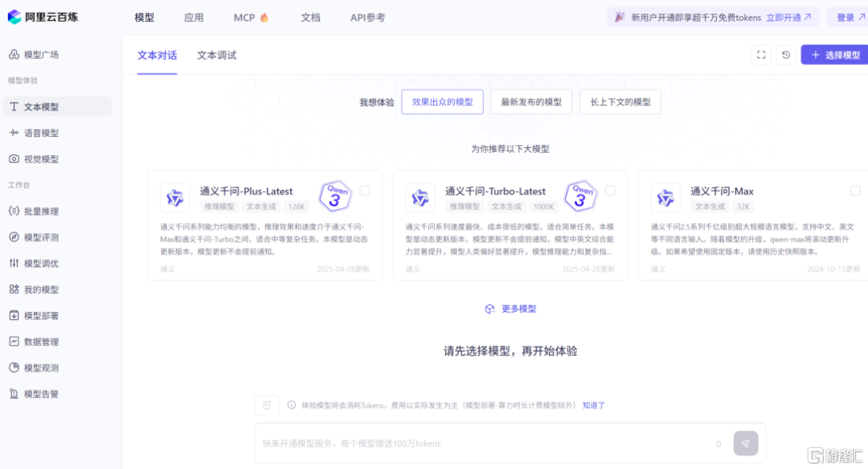Open 语音模型 waveform icon

tap(14, 133)
